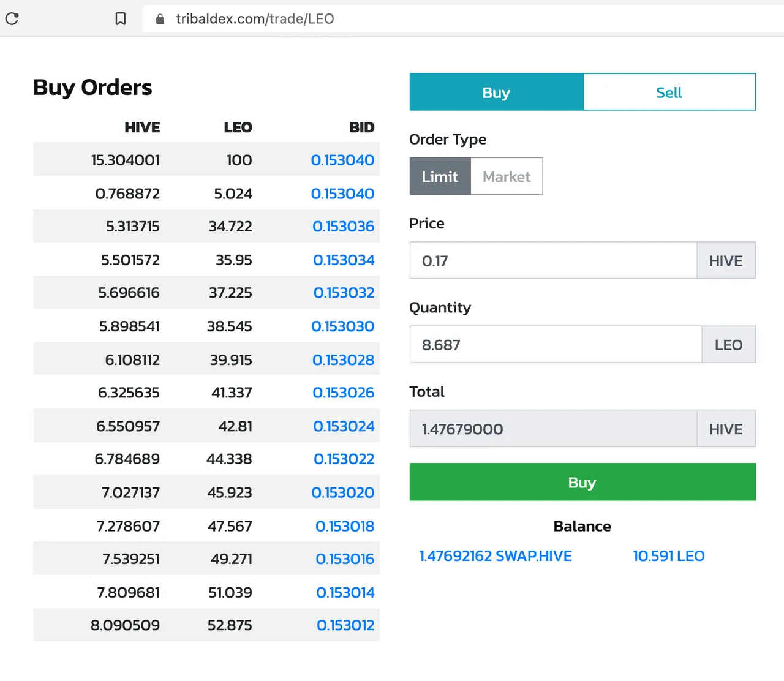Click the HIVE column header
The width and height of the screenshot is (784, 681).
click(142, 127)
